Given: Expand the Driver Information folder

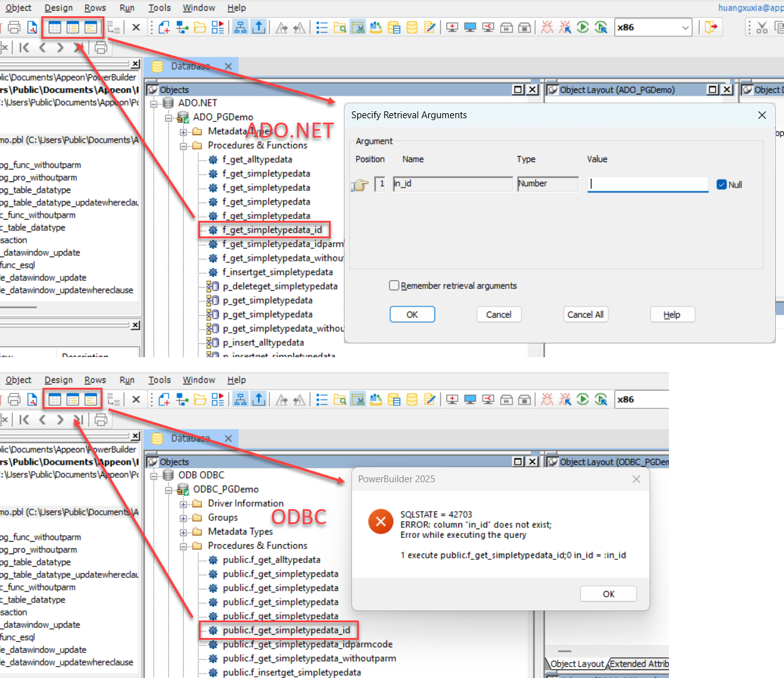Looking at the screenshot, I should 183,503.
